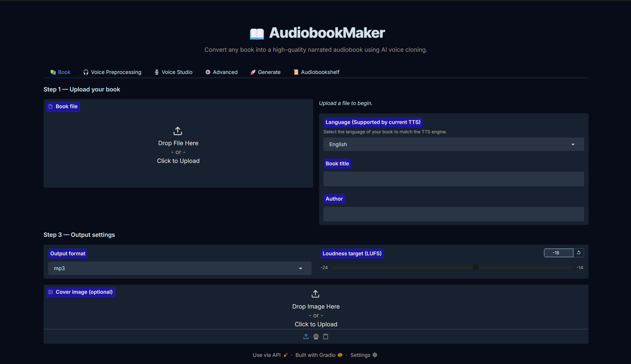Click the Book title input field
The height and width of the screenshot is (364, 631).
(x=454, y=179)
